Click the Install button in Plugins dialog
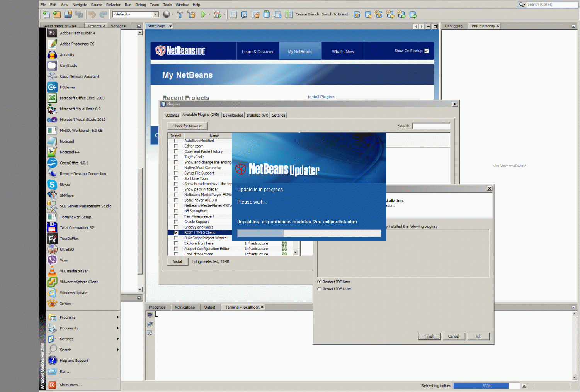Image resolution: width=580 pixels, height=392 pixels. click(177, 261)
